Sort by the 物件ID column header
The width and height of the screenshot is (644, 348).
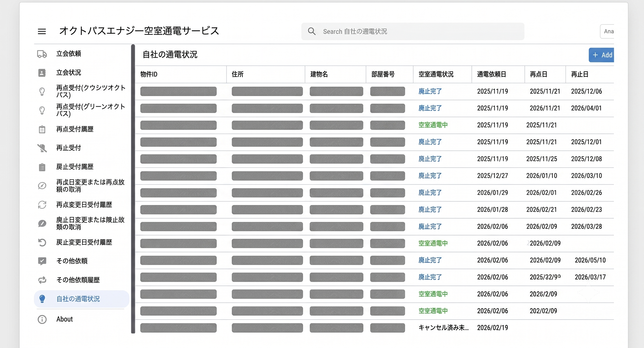click(x=149, y=74)
